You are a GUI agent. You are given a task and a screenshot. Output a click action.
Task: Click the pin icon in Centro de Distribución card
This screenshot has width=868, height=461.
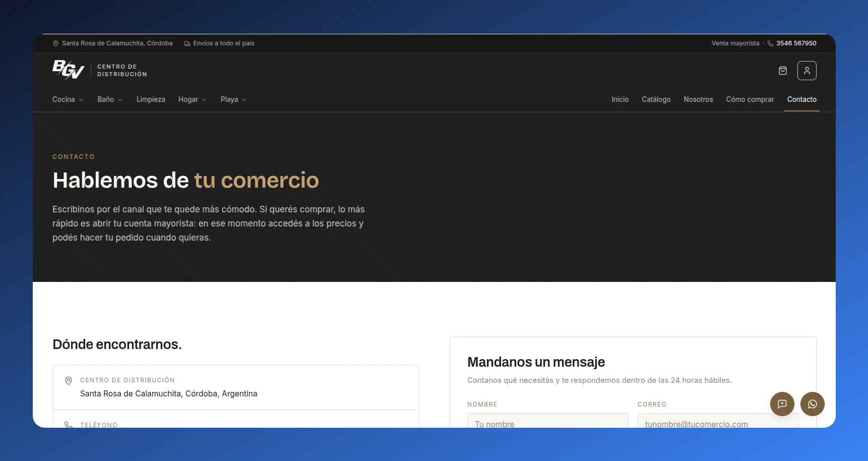[x=69, y=381]
